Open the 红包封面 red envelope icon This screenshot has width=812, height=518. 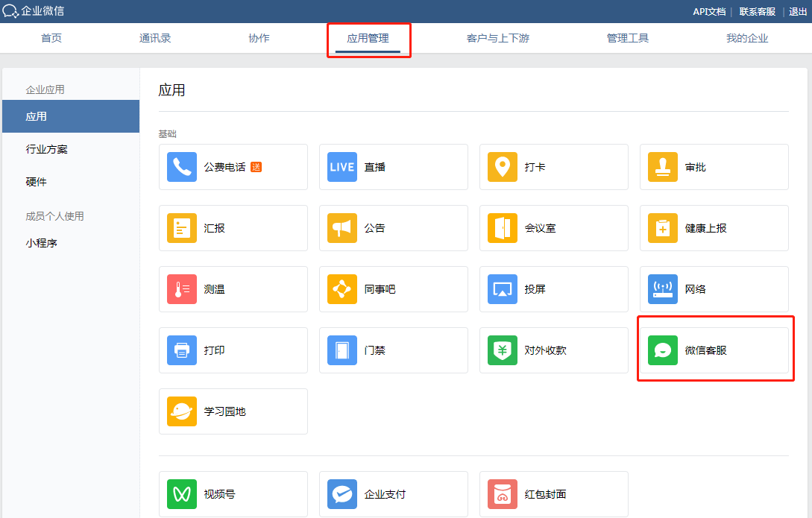[x=503, y=494]
